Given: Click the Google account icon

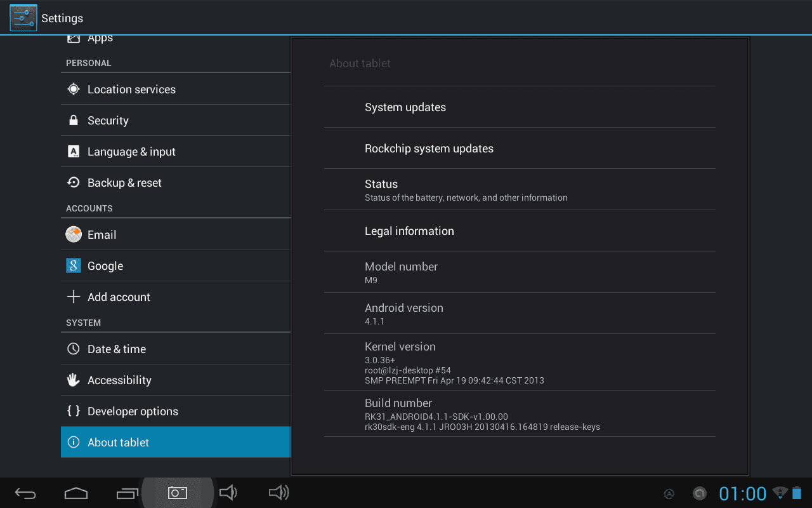Looking at the screenshot, I should point(74,265).
